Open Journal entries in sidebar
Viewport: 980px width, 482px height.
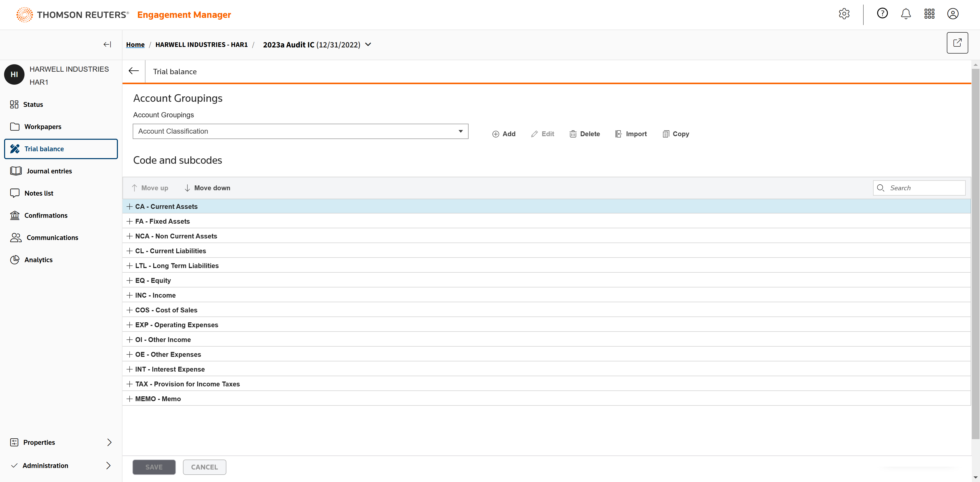pyautogui.click(x=49, y=171)
